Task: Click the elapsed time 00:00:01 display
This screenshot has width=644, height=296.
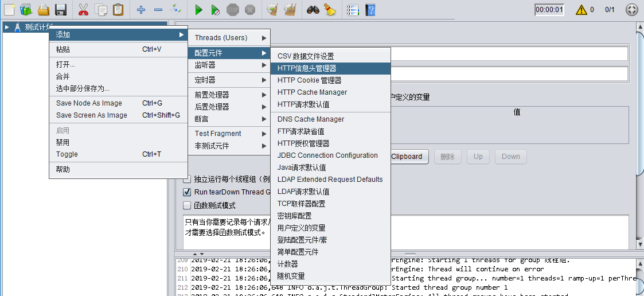Action: [x=549, y=10]
